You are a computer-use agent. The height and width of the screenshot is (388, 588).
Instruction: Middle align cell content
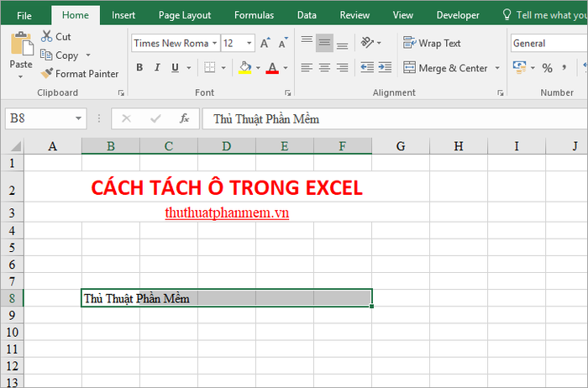point(324,43)
